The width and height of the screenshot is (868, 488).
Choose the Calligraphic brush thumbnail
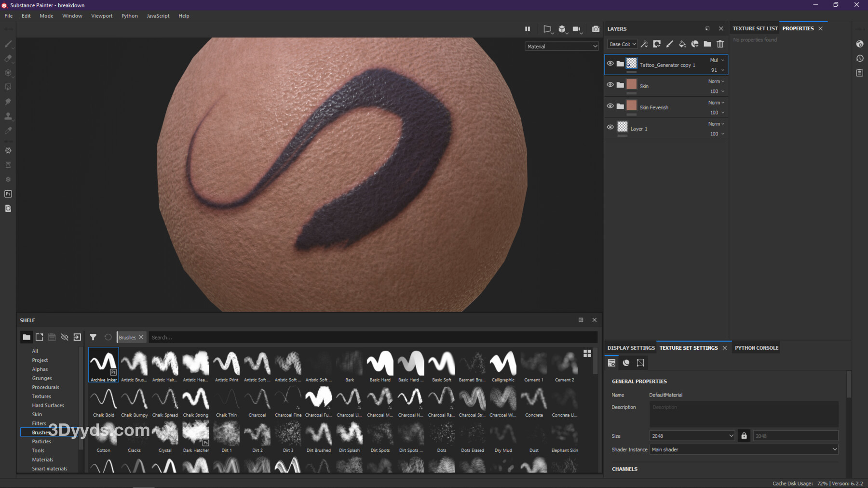503,365
